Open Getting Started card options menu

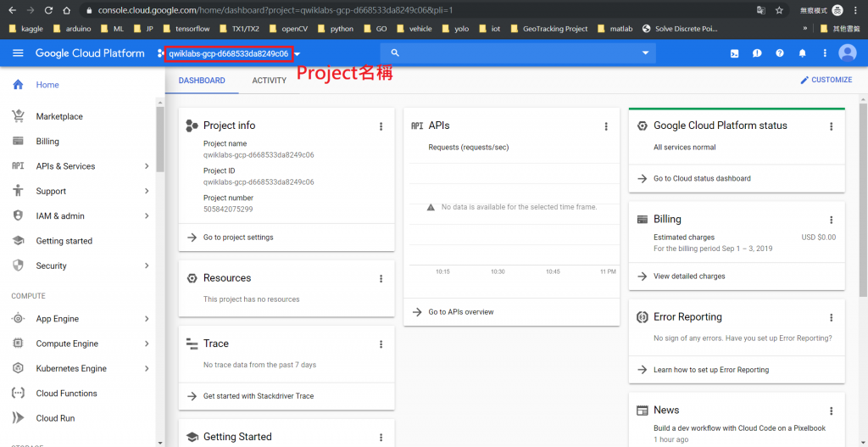[x=381, y=437]
